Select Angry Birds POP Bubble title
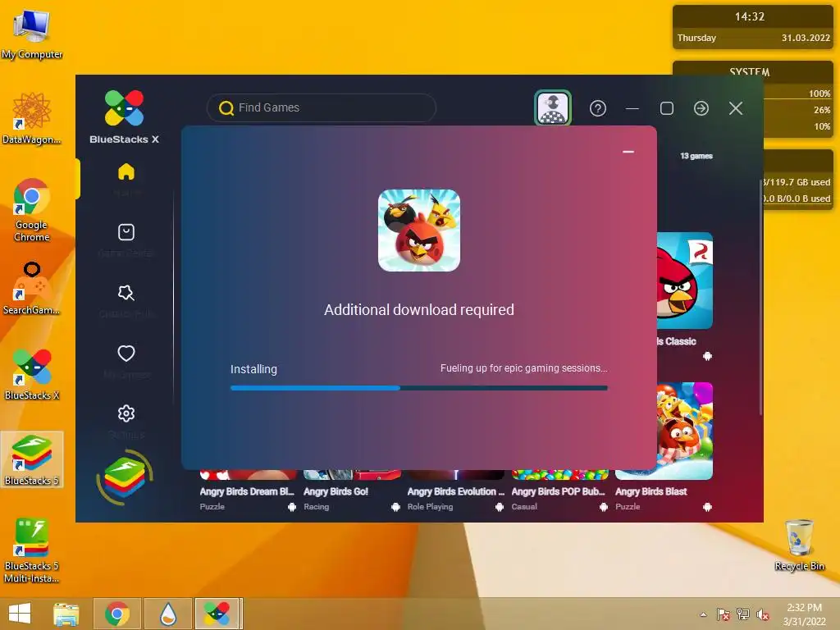Viewport: 840px width, 630px height. point(558,491)
